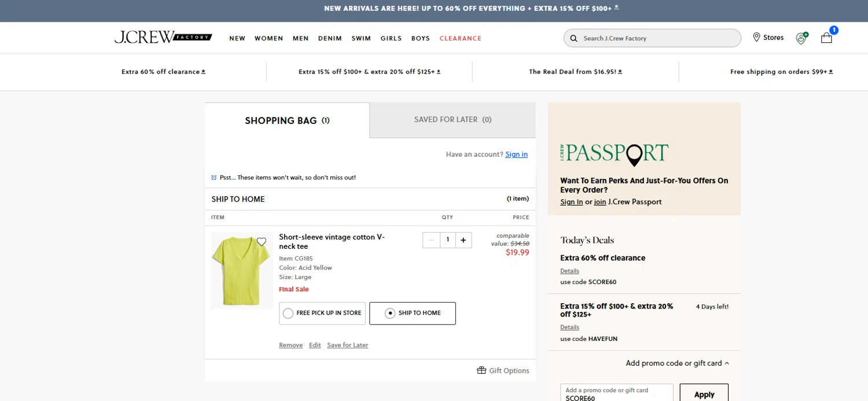The height and width of the screenshot is (401, 868).
Task: Click Sign in link beside Have an account
Action: tap(516, 154)
